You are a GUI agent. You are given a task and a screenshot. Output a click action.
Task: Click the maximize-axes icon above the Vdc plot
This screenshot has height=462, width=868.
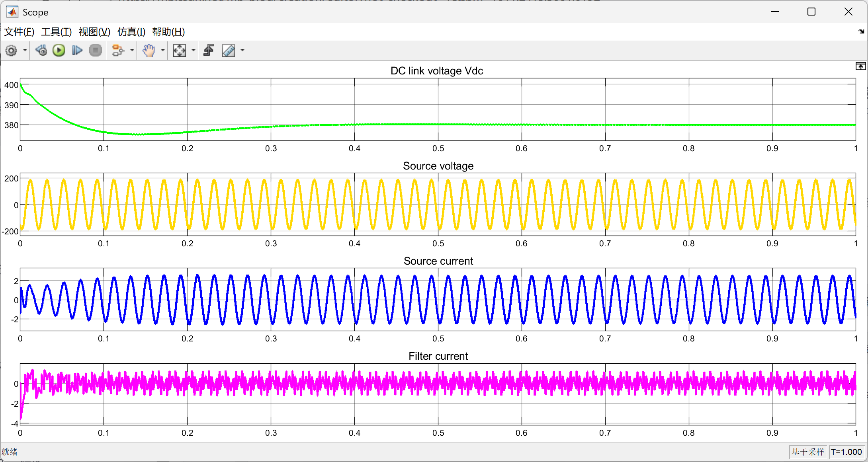coord(860,66)
